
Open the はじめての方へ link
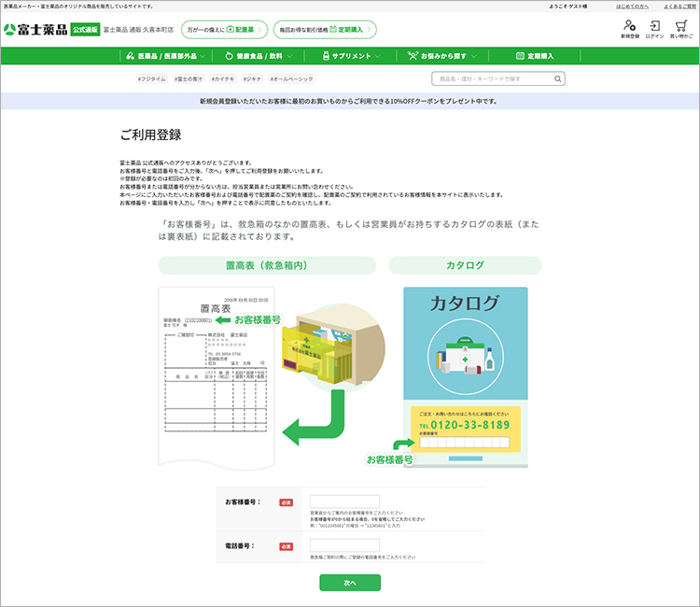point(632,7)
